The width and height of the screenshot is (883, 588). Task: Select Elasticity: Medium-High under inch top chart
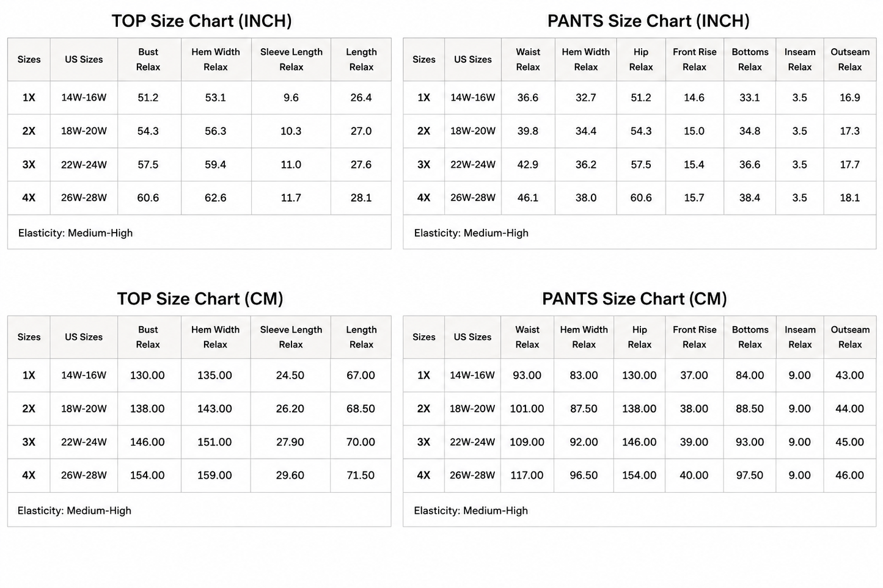(75, 233)
